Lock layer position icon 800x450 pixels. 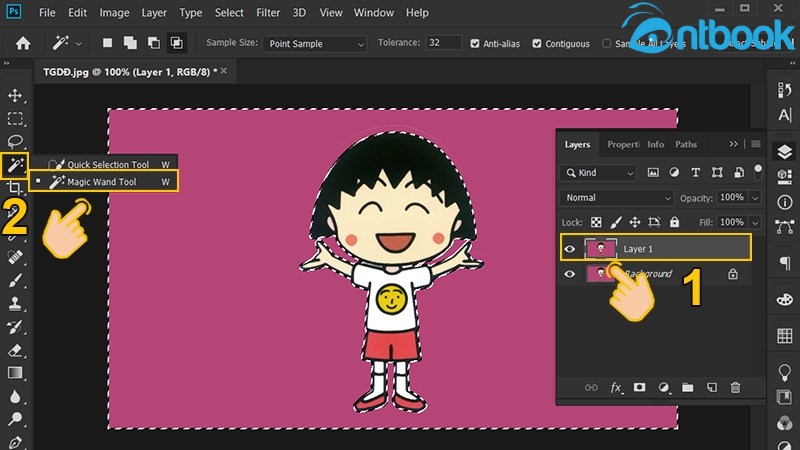click(635, 222)
